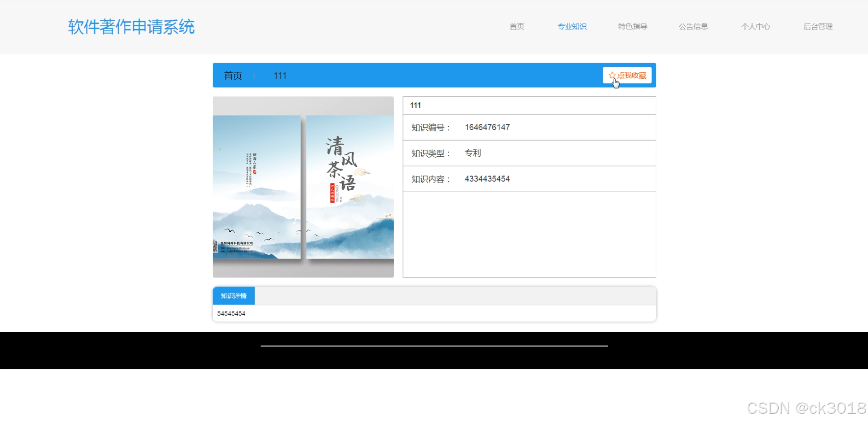Open the 首页 navigation menu item
This screenshot has height=423, width=868.
click(x=517, y=26)
